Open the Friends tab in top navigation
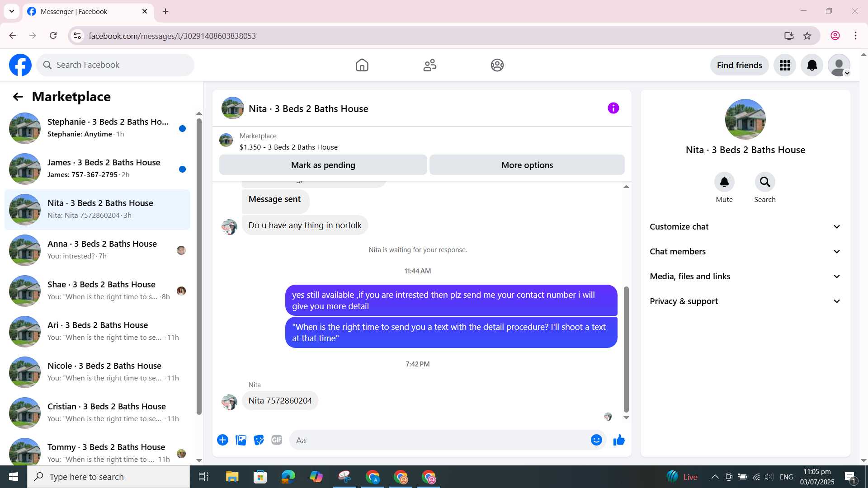Viewport: 868px width, 488px height. [x=429, y=66]
